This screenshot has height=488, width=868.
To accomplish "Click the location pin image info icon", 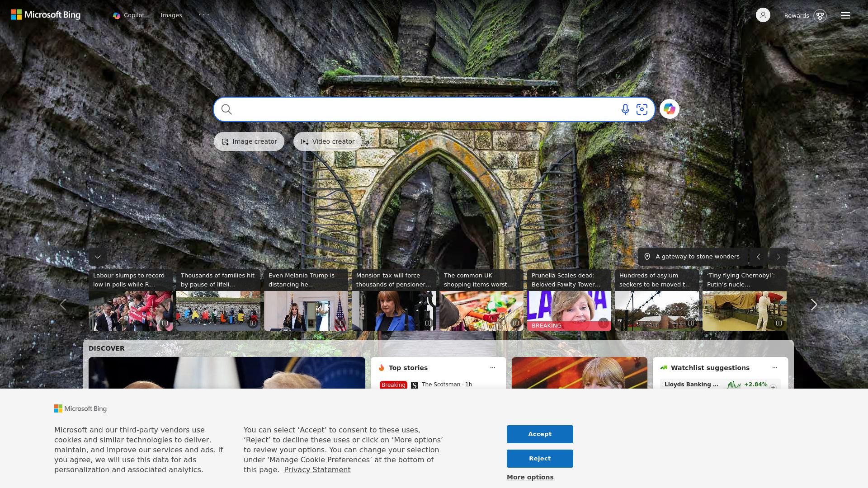I will click(647, 257).
